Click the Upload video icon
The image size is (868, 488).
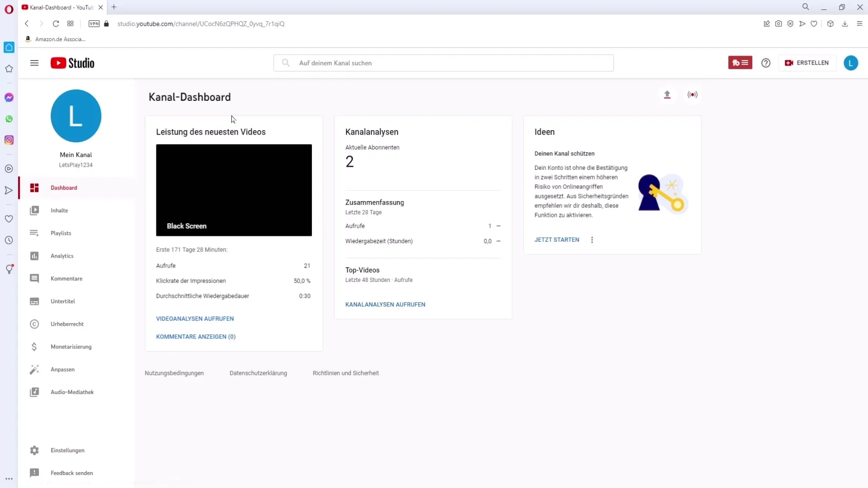667,94
